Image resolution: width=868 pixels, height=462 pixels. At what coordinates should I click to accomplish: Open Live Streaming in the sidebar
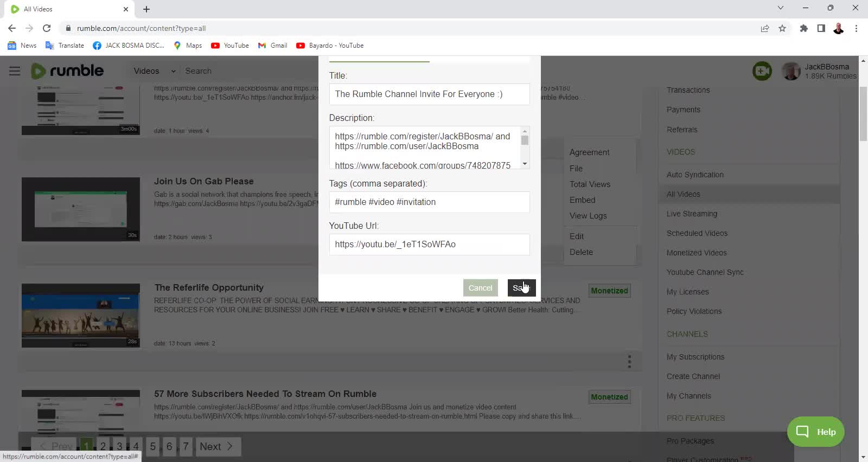692,214
